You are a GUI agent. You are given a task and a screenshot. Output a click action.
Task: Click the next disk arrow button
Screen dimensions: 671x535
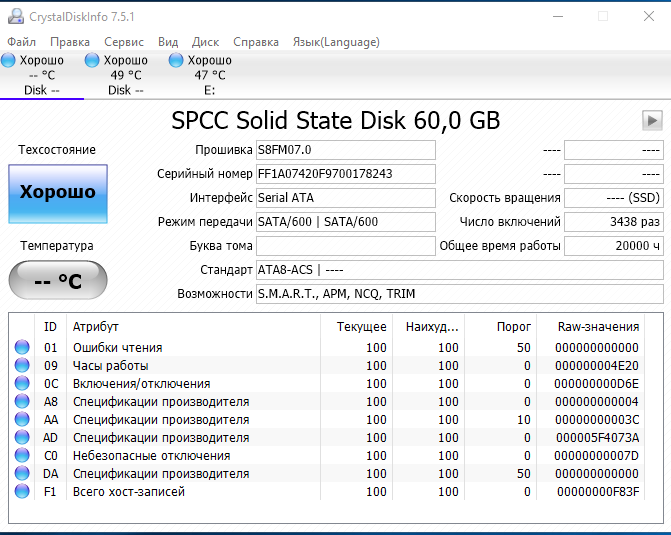(x=652, y=120)
